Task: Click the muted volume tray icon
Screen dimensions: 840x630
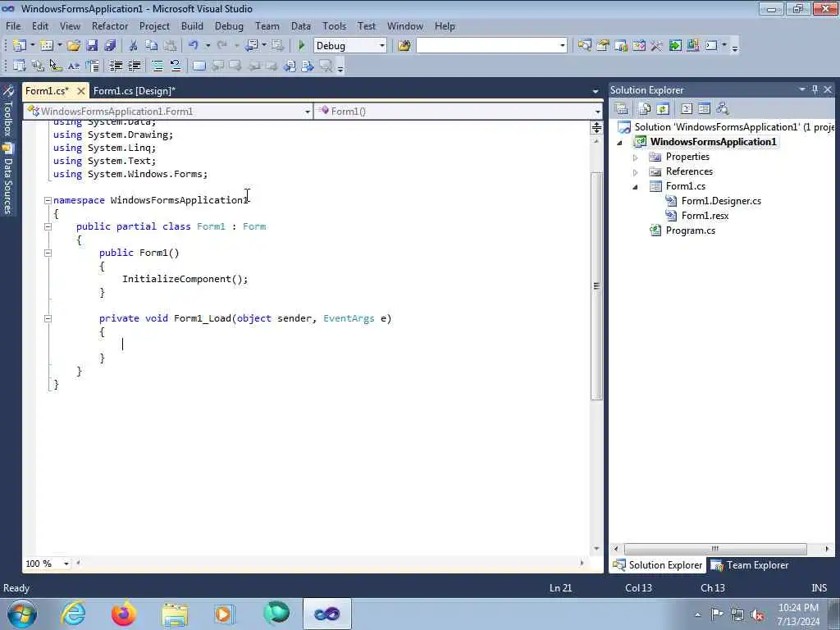Action: (x=757, y=614)
